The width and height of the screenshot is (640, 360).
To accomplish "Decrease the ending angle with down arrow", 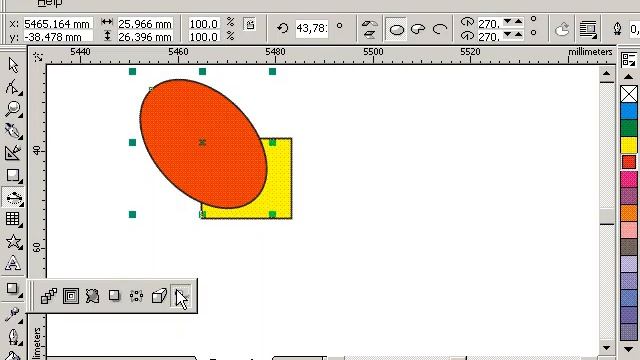I will [x=507, y=34].
